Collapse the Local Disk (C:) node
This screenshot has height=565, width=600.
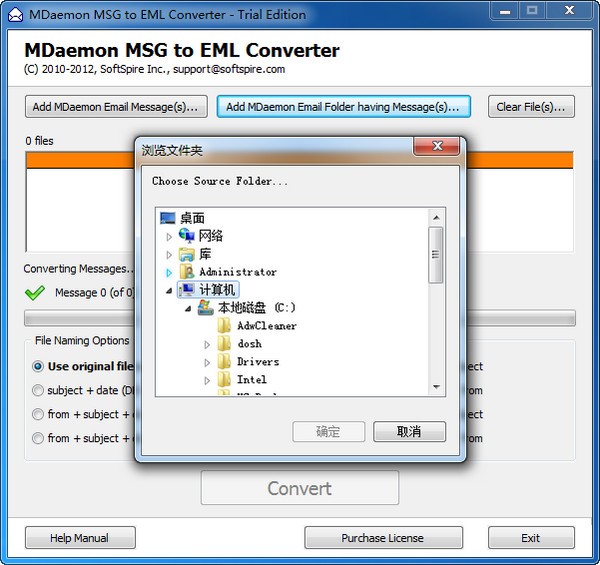[188, 309]
